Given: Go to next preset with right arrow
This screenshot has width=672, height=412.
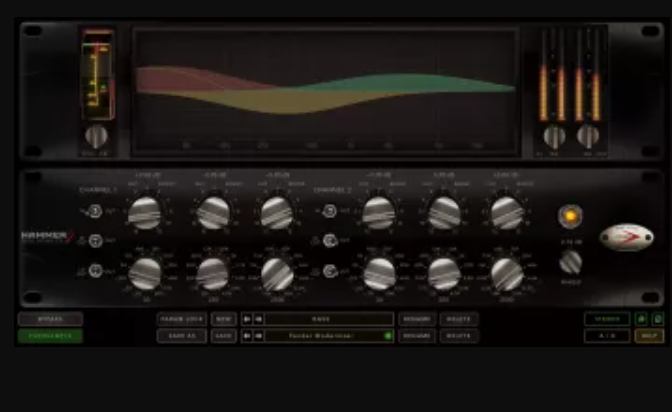Looking at the screenshot, I should pos(258,336).
